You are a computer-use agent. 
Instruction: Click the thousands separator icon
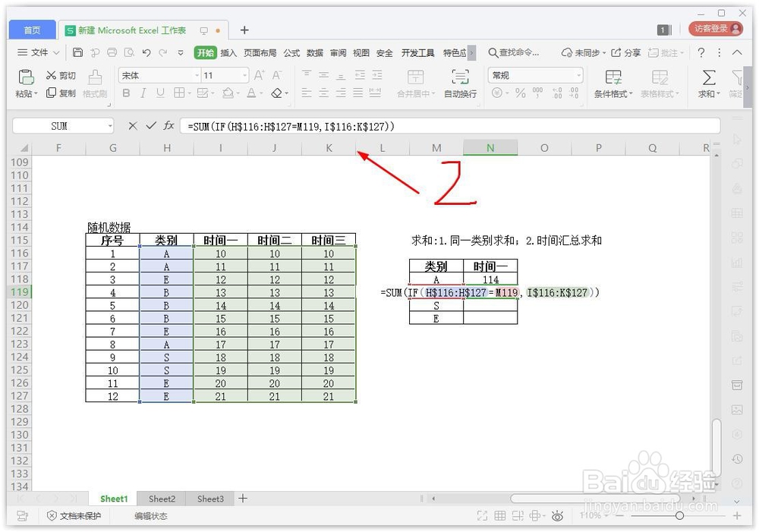[537, 93]
